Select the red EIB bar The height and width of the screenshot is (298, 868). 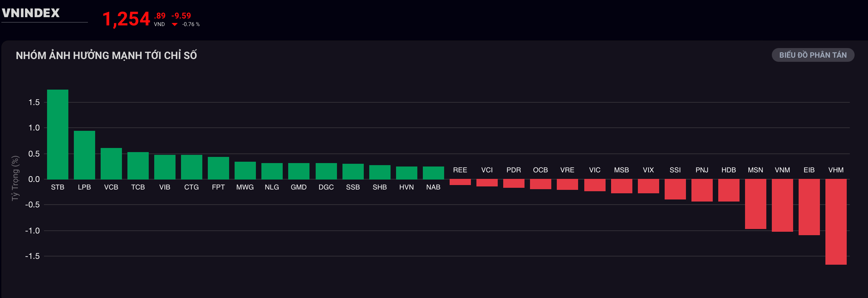[809, 207]
